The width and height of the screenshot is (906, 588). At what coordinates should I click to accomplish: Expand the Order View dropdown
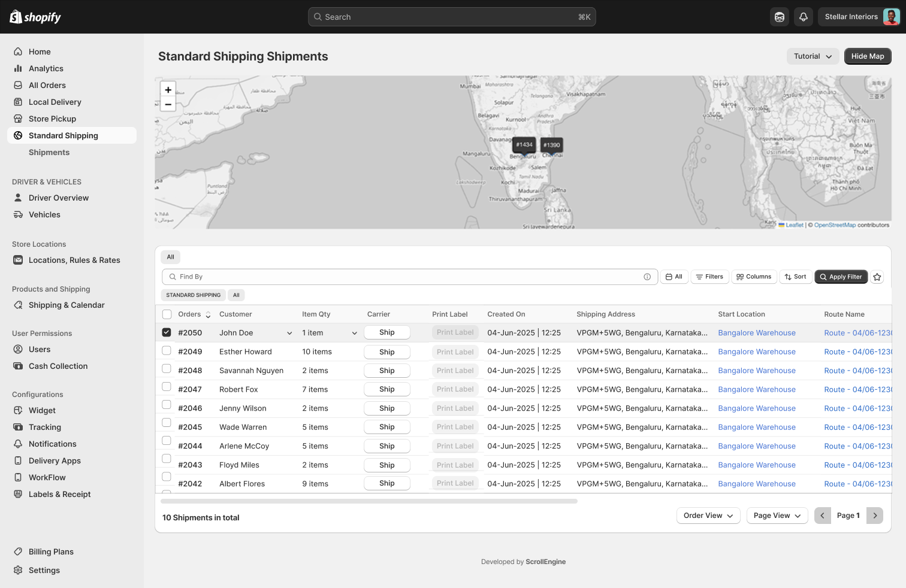708,516
